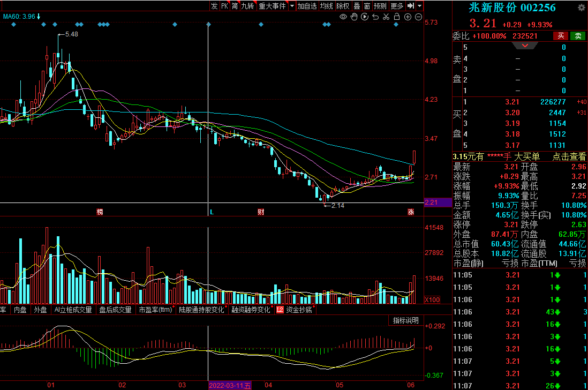Select the 融资融券变化 tab
Image resolution: width=588 pixels, height=390 pixels.
click(251, 310)
